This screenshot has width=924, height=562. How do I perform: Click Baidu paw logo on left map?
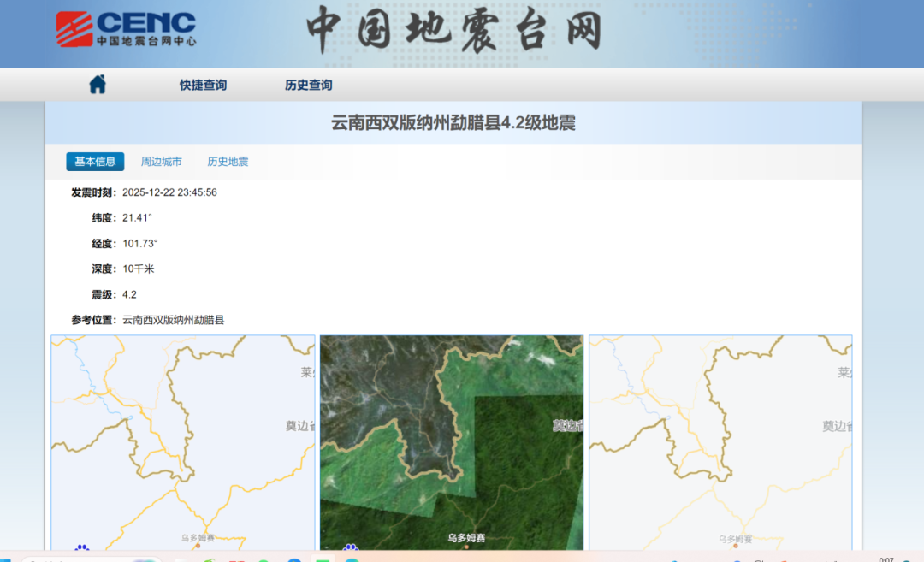(x=82, y=547)
